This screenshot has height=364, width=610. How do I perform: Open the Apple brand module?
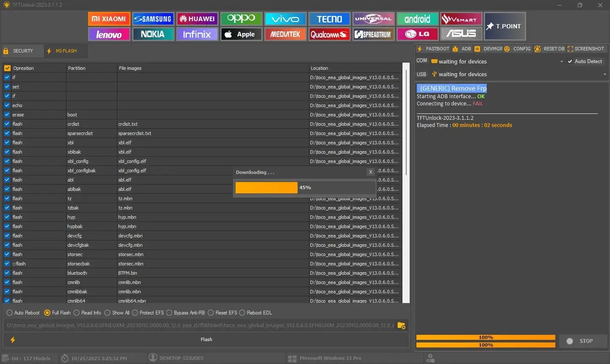click(x=241, y=34)
